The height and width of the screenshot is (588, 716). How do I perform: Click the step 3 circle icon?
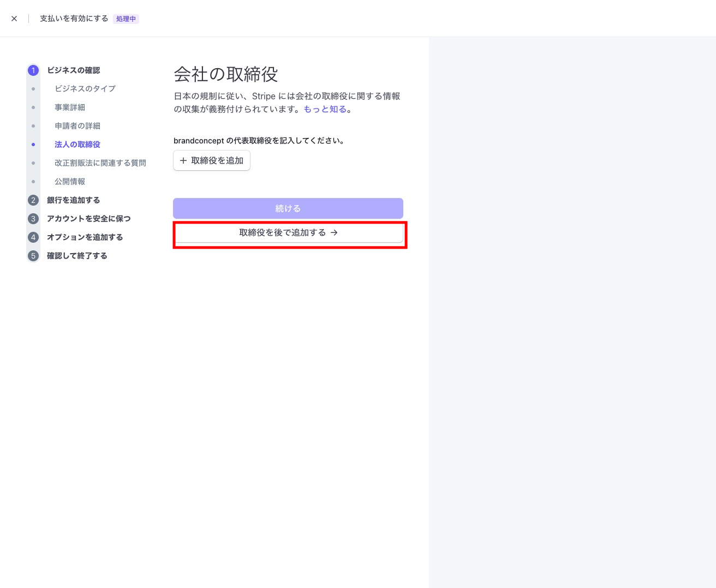point(33,219)
